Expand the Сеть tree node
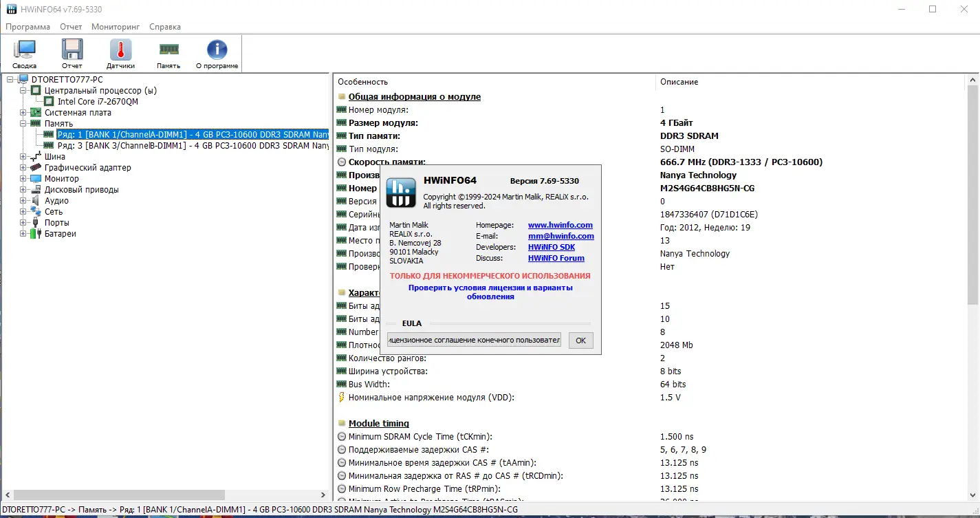Image resolution: width=980 pixels, height=518 pixels. coord(23,212)
